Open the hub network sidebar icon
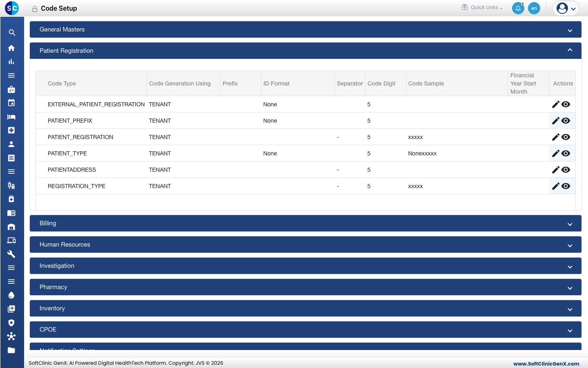Screen dimensions: 588x368 point(11,337)
